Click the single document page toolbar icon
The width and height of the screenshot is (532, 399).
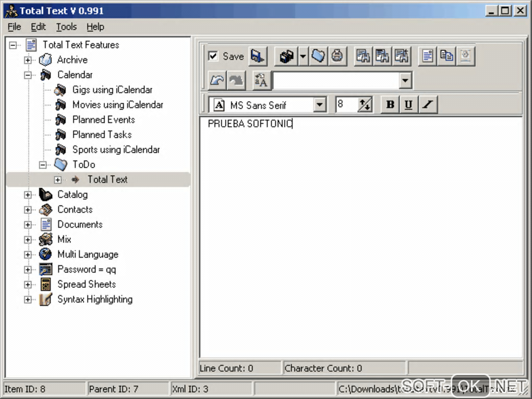coord(428,56)
